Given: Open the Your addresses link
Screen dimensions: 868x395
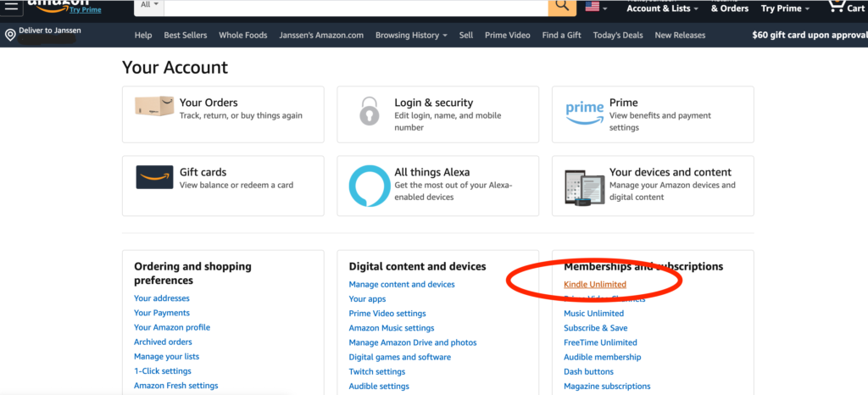Looking at the screenshot, I should click(x=162, y=298).
